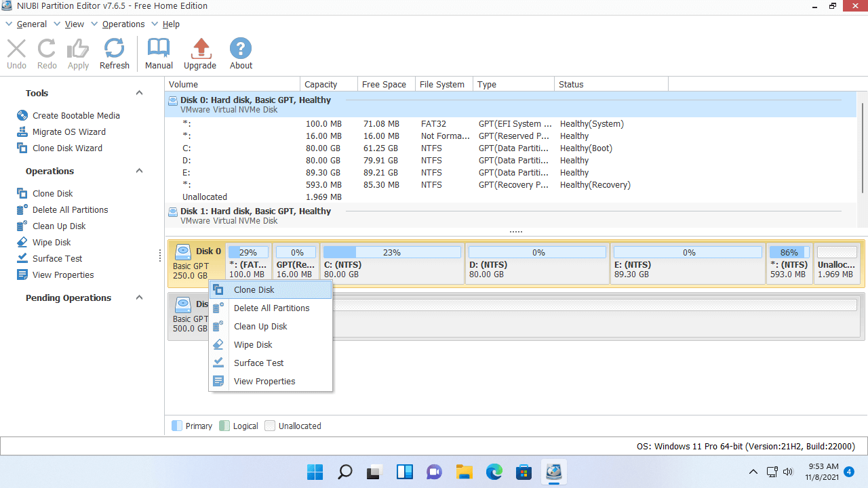Start the Migrate OS Wizard
This screenshot has width=868, height=488.
click(x=68, y=132)
